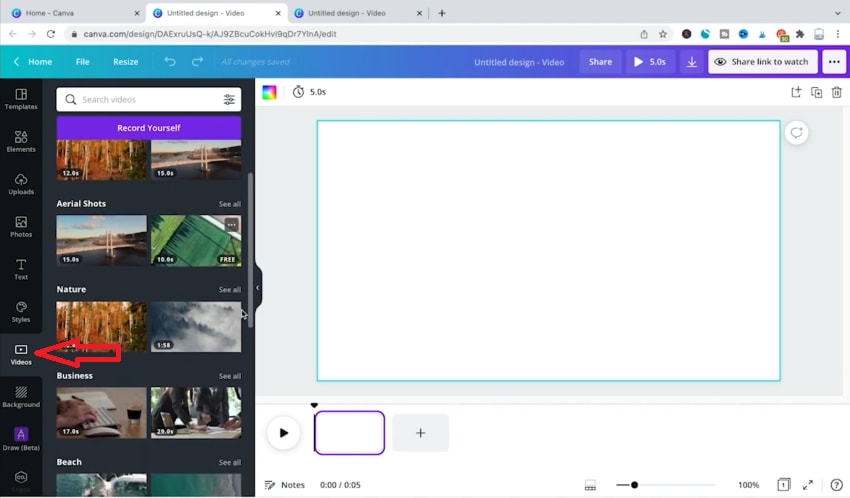The height and width of the screenshot is (498, 850).
Task: Open the Uploads panel
Action: [x=21, y=184]
